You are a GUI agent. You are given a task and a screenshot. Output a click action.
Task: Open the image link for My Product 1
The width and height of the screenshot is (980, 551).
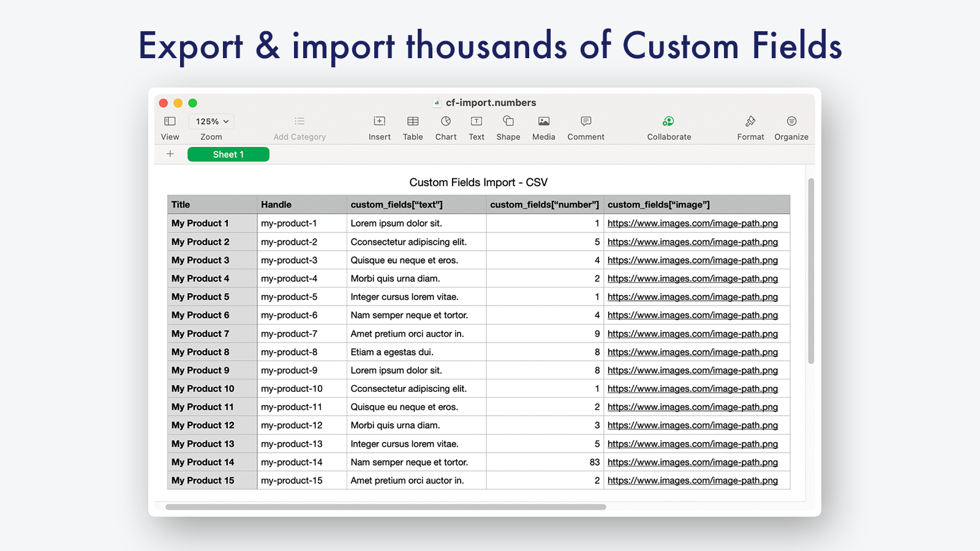pyautogui.click(x=692, y=223)
